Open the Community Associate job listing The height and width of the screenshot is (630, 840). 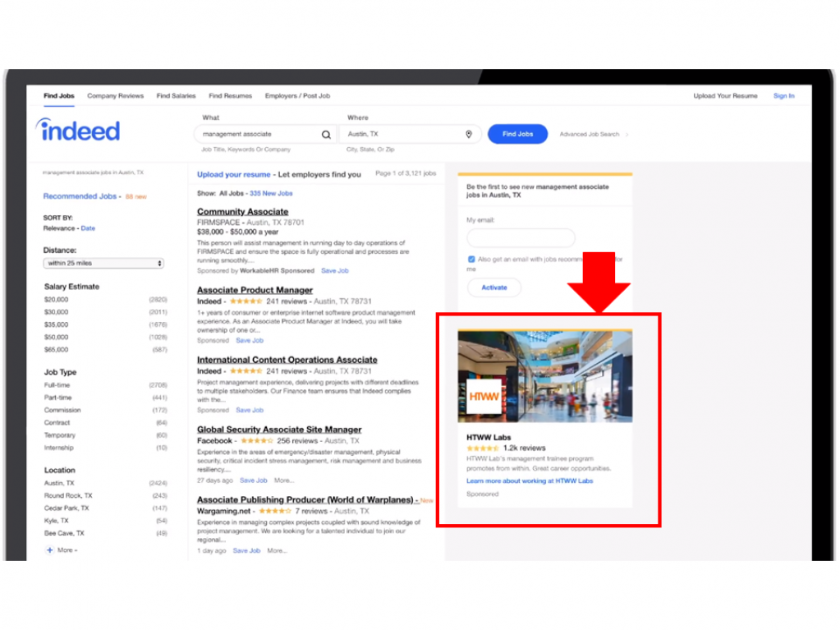coord(243,212)
